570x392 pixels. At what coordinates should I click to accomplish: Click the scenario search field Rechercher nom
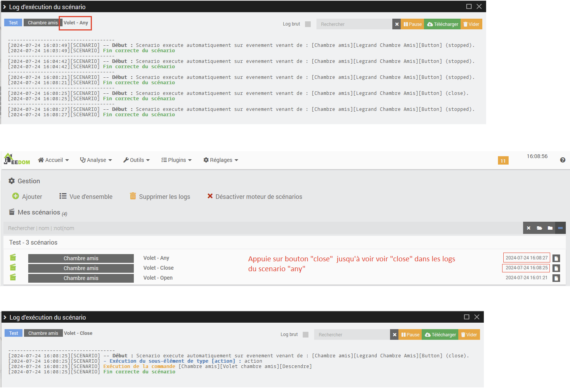tap(263, 228)
